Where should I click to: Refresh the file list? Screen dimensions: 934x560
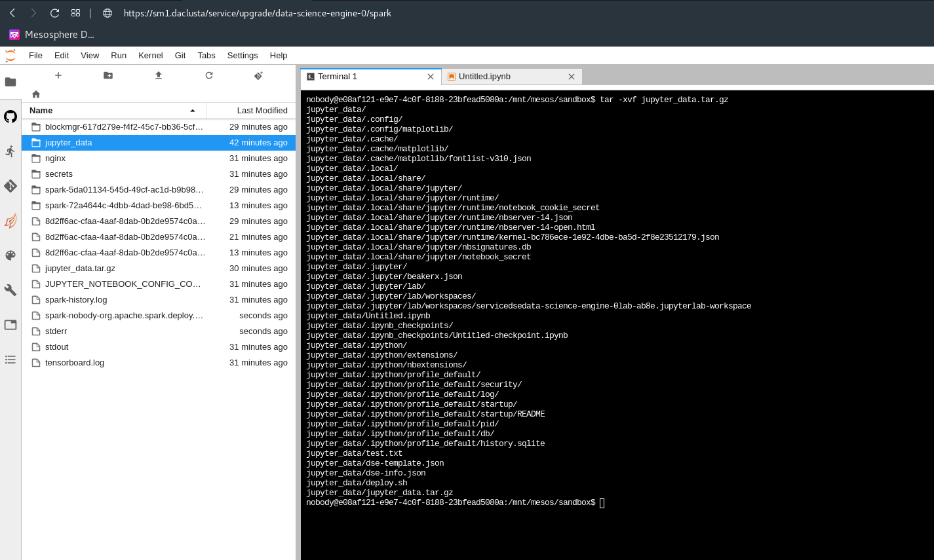[209, 75]
